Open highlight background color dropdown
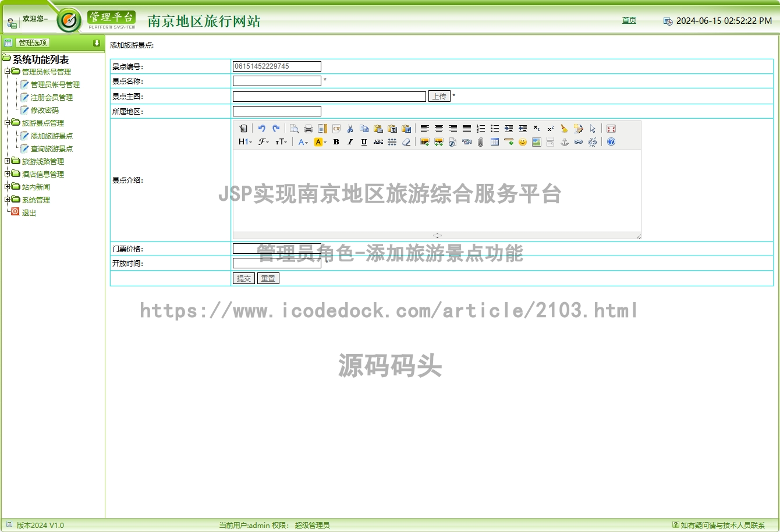Screen dimensions: 780x532 click(320, 142)
